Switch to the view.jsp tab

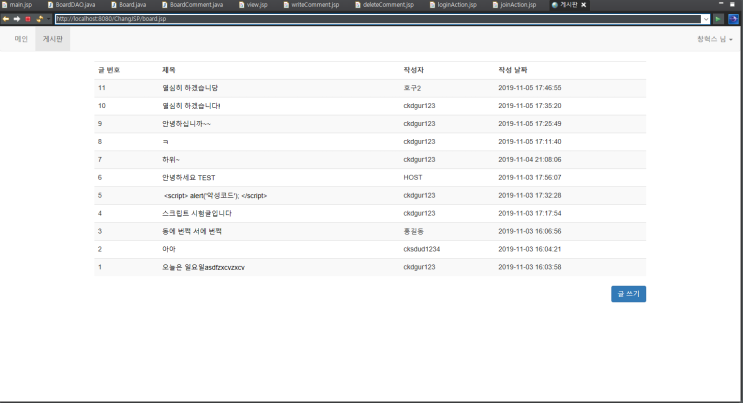(253, 5)
